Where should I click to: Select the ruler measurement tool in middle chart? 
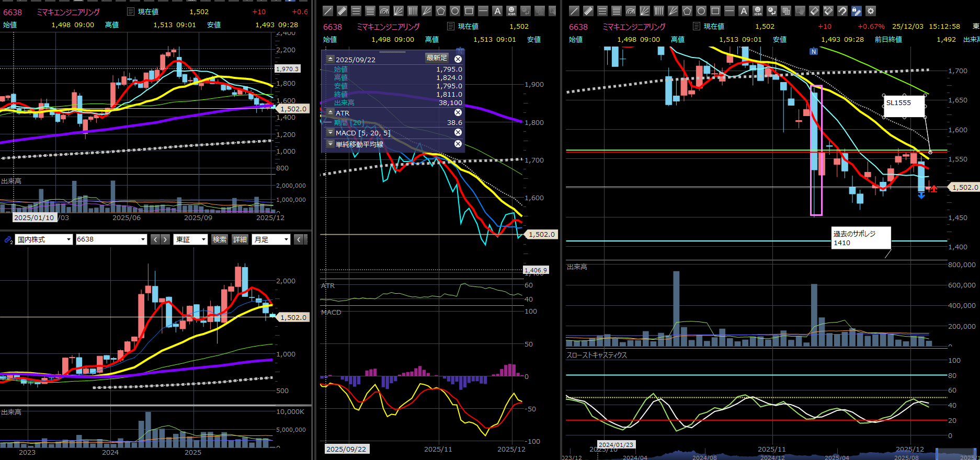click(x=342, y=11)
